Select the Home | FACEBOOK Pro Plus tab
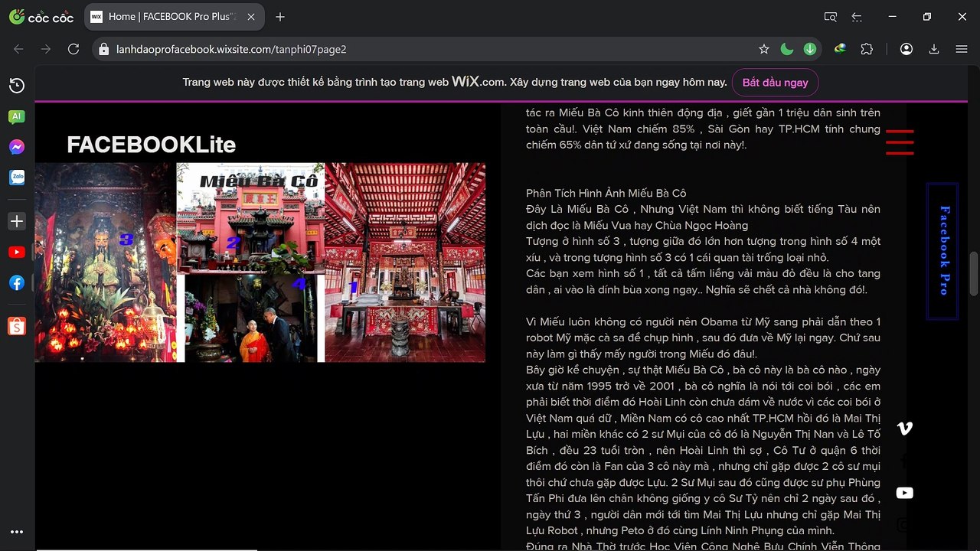980x551 pixels. tap(174, 17)
